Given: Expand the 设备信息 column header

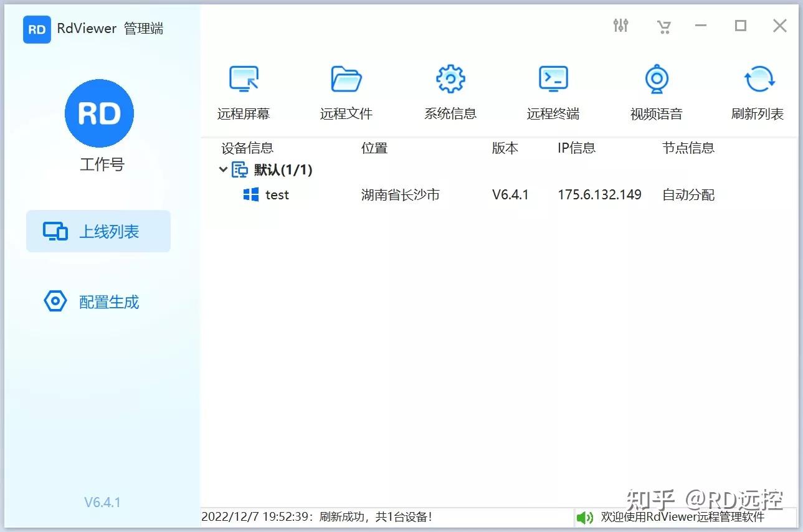Looking at the screenshot, I should tap(247, 148).
